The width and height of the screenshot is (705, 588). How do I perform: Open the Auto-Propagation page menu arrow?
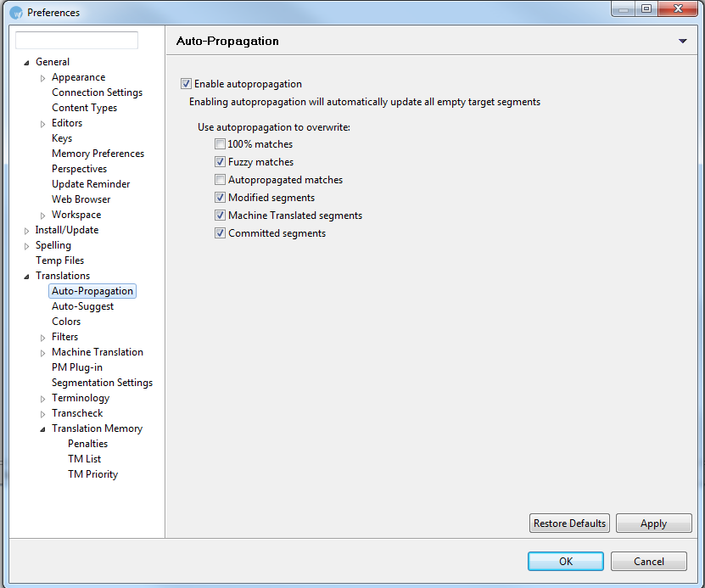pyautogui.click(x=683, y=42)
